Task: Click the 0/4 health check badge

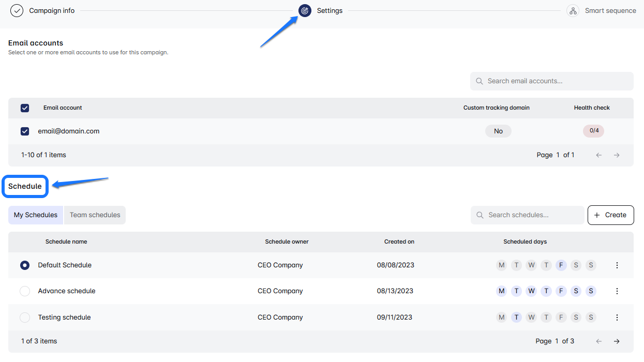Action: tap(593, 131)
